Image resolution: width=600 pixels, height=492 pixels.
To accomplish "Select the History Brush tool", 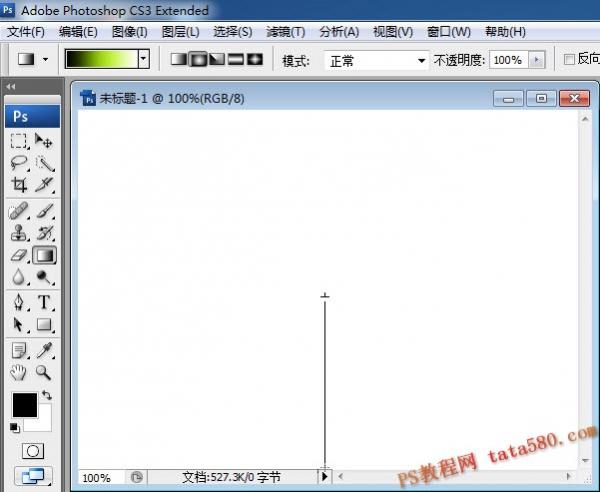I will click(44, 233).
